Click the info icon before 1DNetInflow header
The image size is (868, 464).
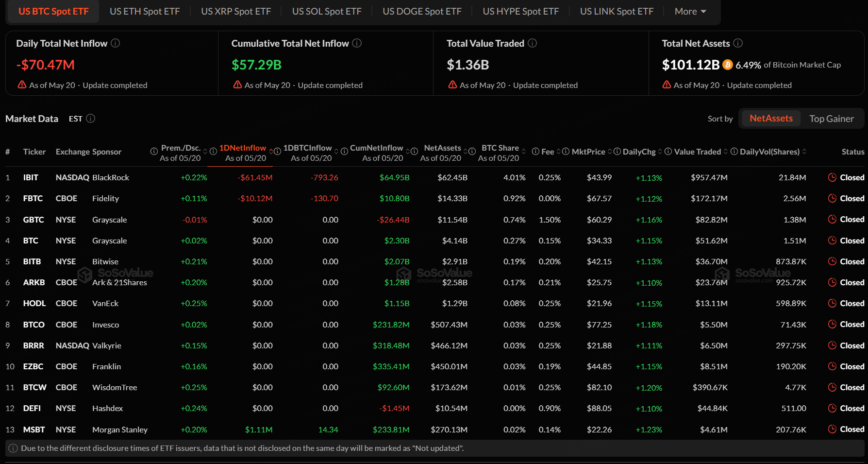pos(213,152)
